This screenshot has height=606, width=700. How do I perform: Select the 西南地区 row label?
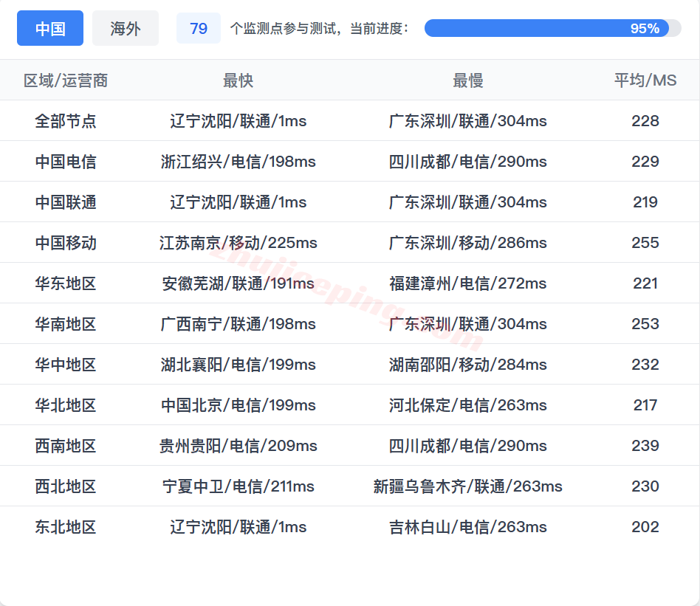66,446
